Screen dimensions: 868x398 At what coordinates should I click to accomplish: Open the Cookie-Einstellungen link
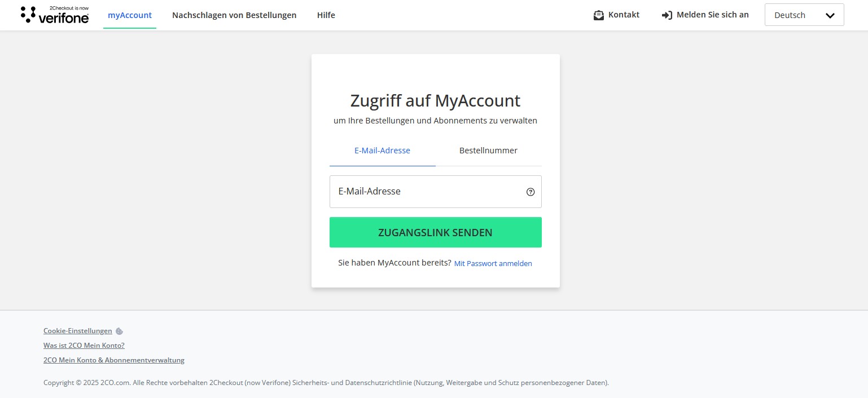(78, 331)
